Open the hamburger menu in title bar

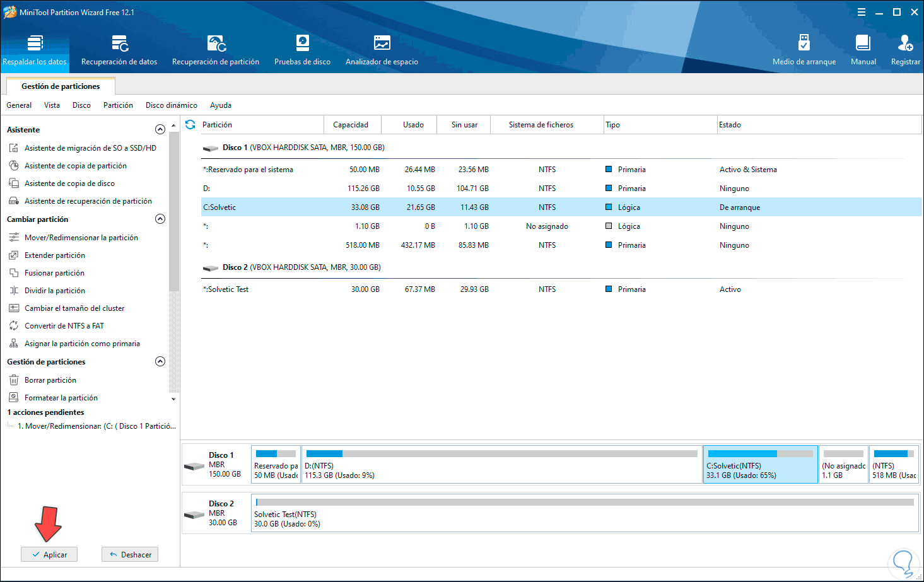coord(862,12)
